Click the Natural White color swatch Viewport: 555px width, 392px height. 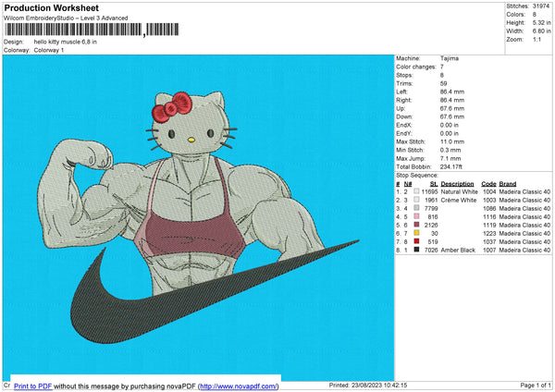(416, 191)
